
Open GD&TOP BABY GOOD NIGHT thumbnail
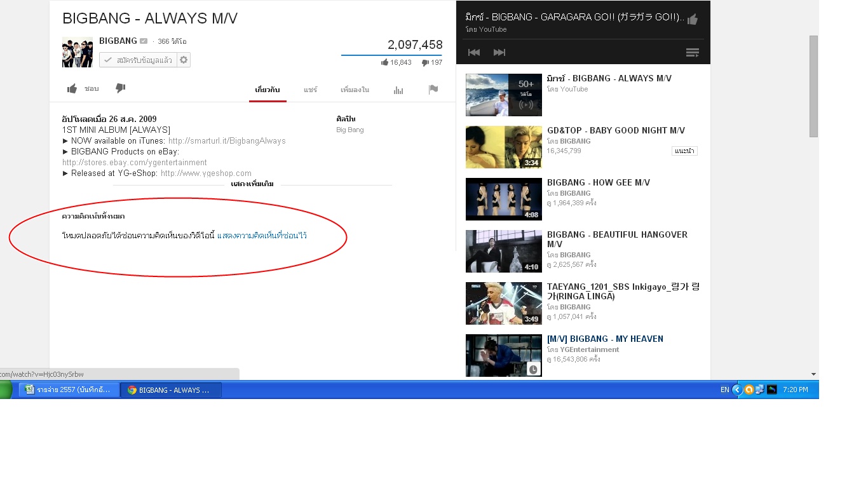(x=504, y=147)
